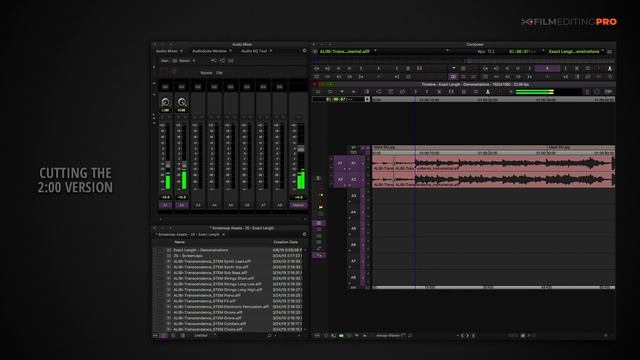This screenshot has width=640, height=360.
Task: Click the timeline toolbar Match Frame icon
Action: pos(378,92)
